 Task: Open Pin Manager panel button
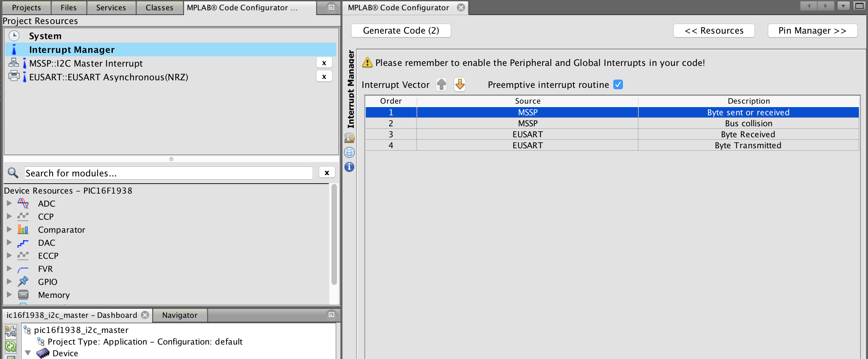pos(812,31)
